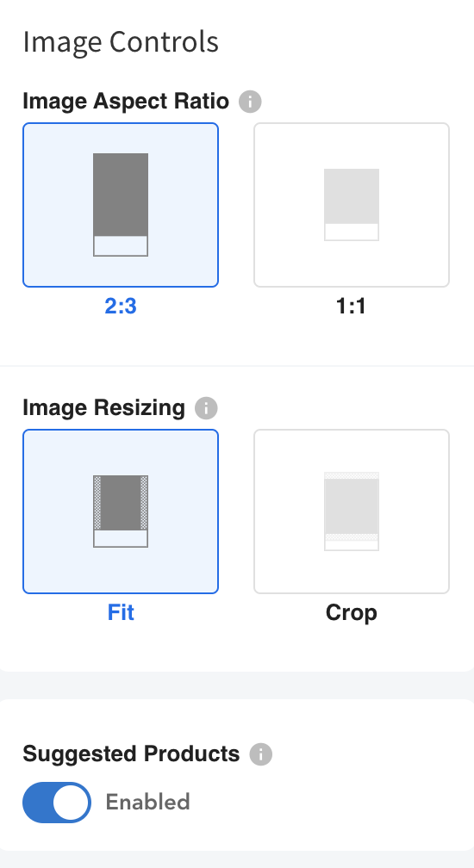Click info icon beside Image Resizing
The image size is (474, 868).
click(206, 408)
